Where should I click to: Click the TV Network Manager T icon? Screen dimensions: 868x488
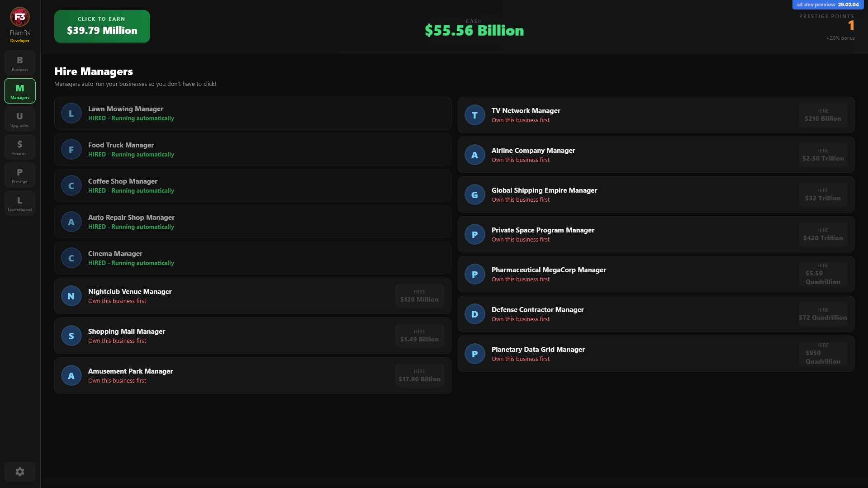click(x=474, y=115)
